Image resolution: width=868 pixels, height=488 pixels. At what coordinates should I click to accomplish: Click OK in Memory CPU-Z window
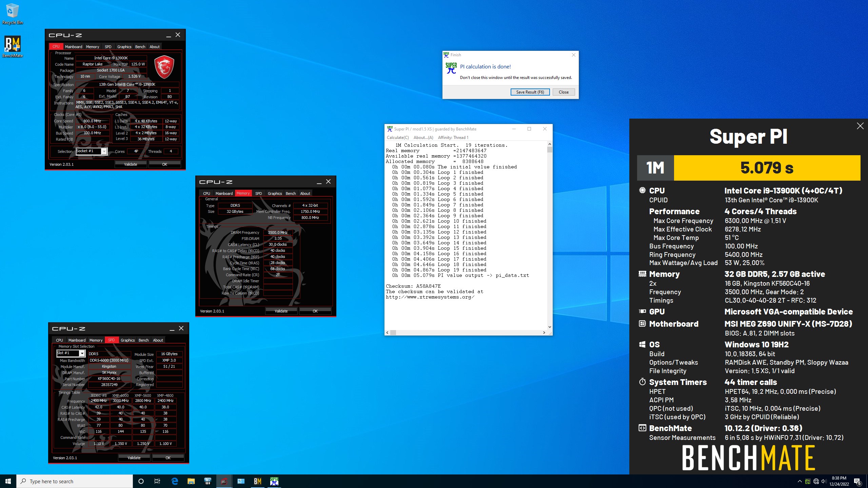click(315, 311)
